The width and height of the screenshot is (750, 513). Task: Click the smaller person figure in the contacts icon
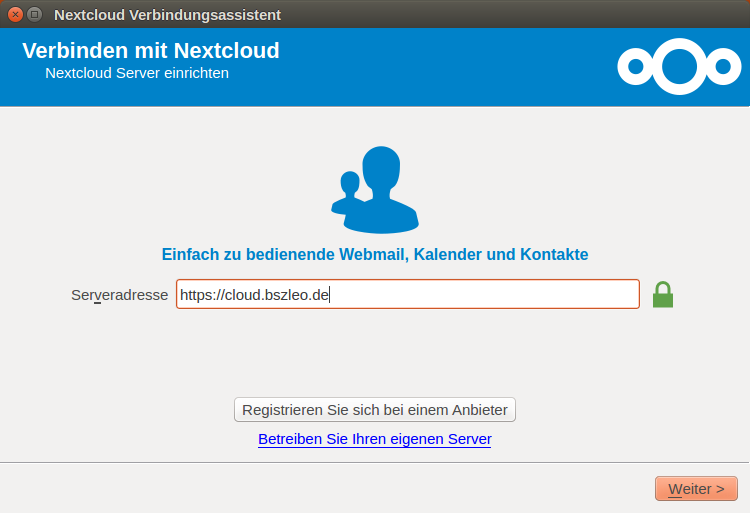349,193
